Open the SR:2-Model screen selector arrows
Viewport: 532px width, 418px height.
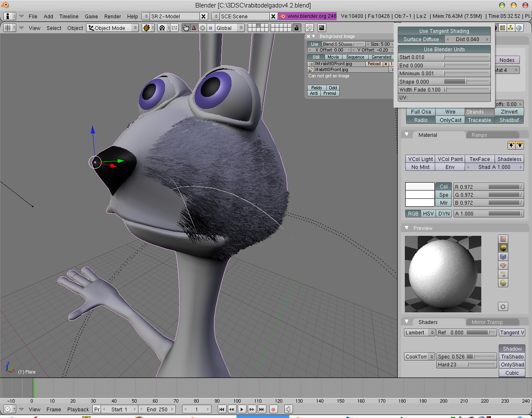click(145, 16)
